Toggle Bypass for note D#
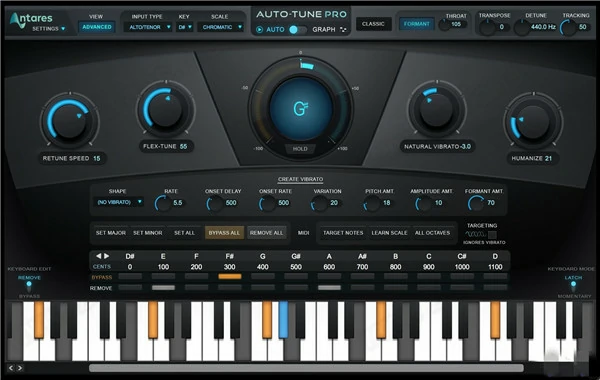600x380 pixels. point(130,276)
